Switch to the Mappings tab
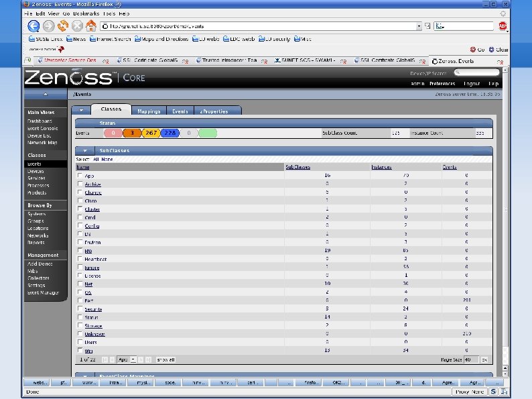Image resolution: width=532 pixels, height=399 pixels. click(149, 111)
